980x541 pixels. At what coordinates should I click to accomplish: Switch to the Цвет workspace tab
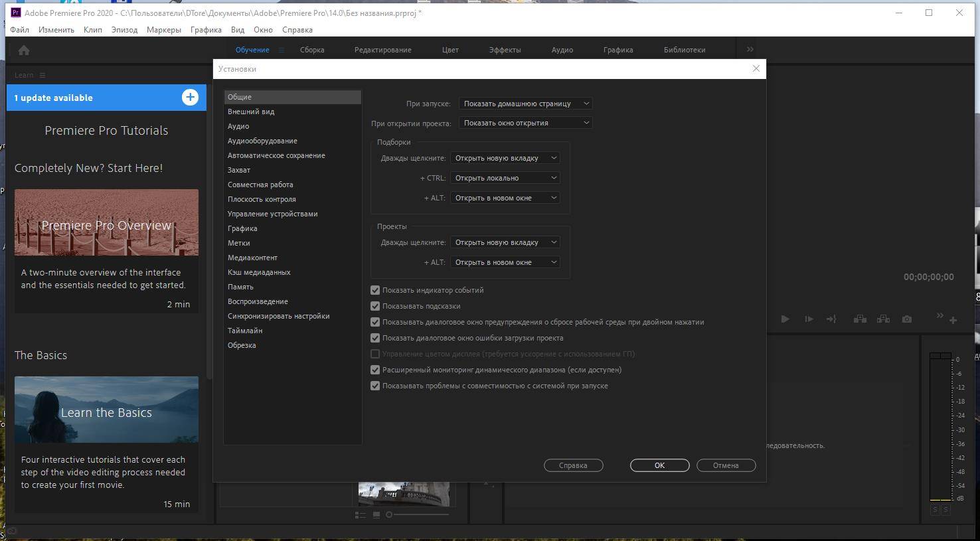tap(450, 50)
